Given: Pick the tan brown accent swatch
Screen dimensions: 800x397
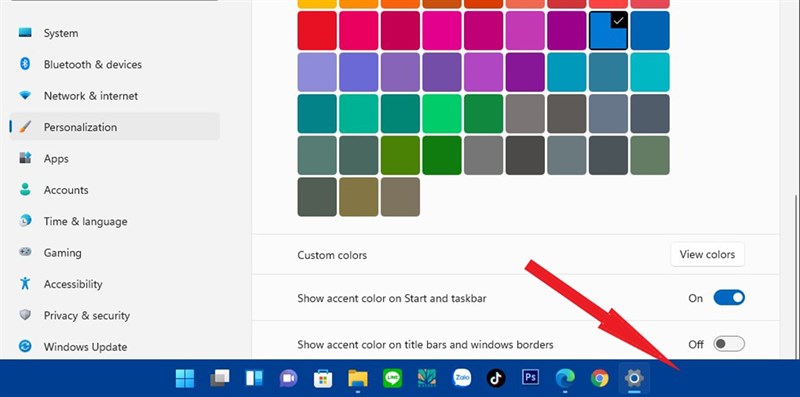Looking at the screenshot, I should 400,197.
